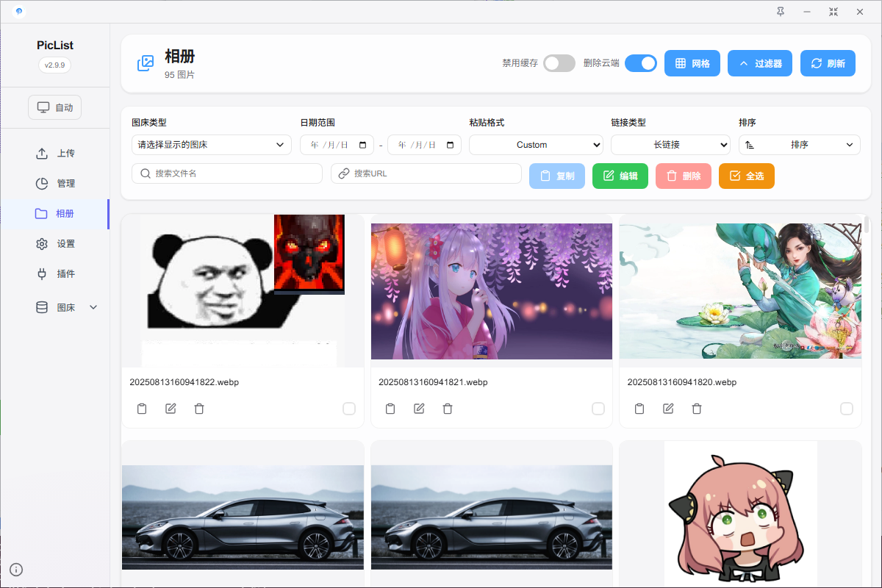Edit the 20250813160941820.webp image entry
Image resolution: width=882 pixels, height=588 pixels.
point(668,409)
